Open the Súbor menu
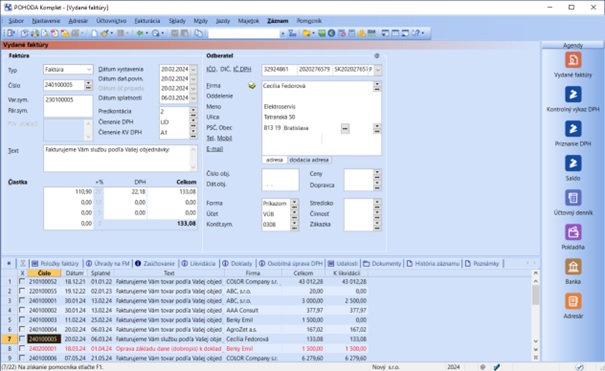 point(16,21)
